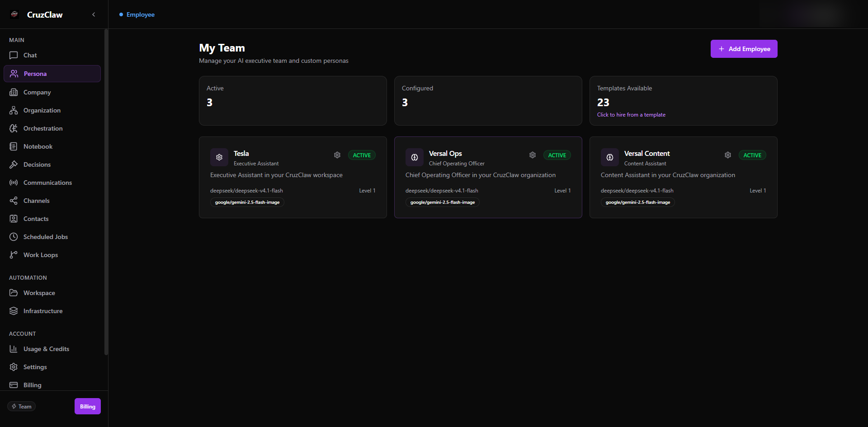This screenshot has height=427, width=868.
Task: Click Chief Operating Officer subtitle
Action: click(x=457, y=164)
